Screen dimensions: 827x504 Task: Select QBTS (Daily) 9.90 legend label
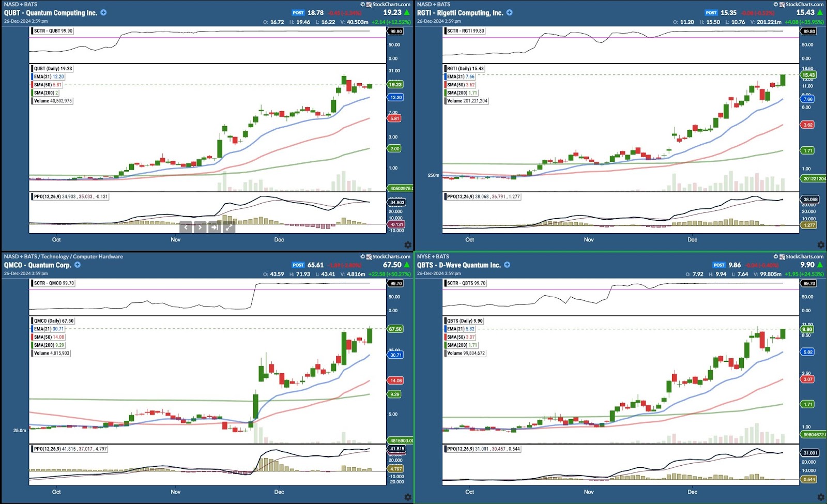pos(465,321)
